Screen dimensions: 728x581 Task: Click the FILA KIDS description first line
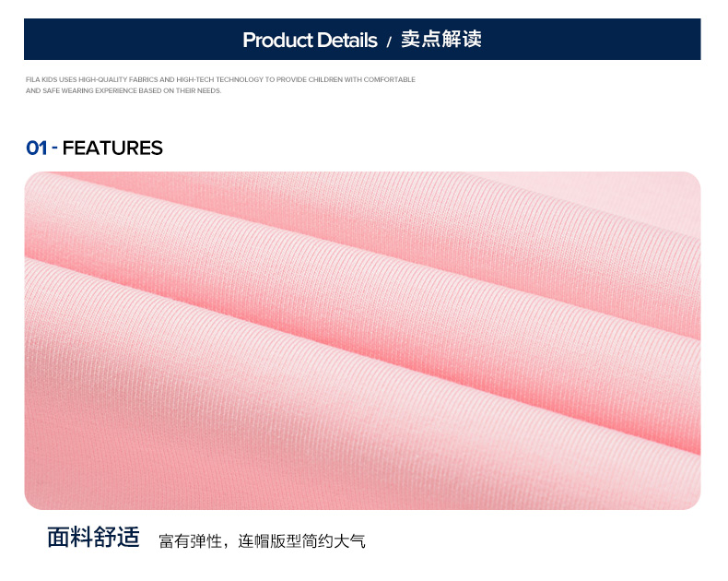point(220,79)
